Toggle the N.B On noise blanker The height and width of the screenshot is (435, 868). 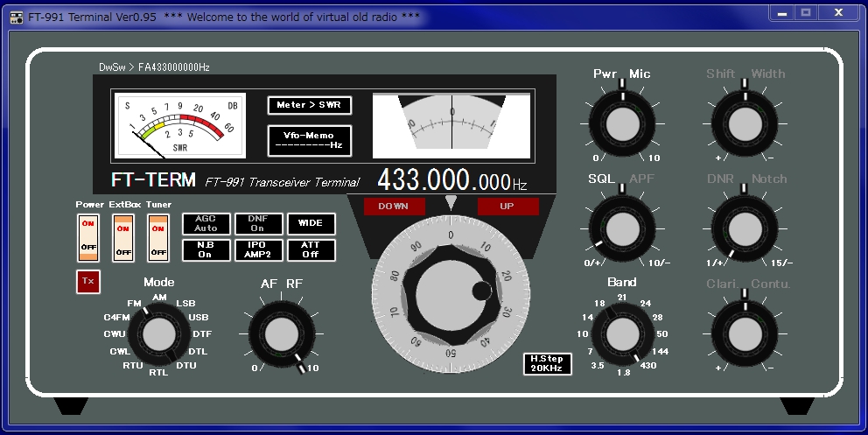(206, 249)
